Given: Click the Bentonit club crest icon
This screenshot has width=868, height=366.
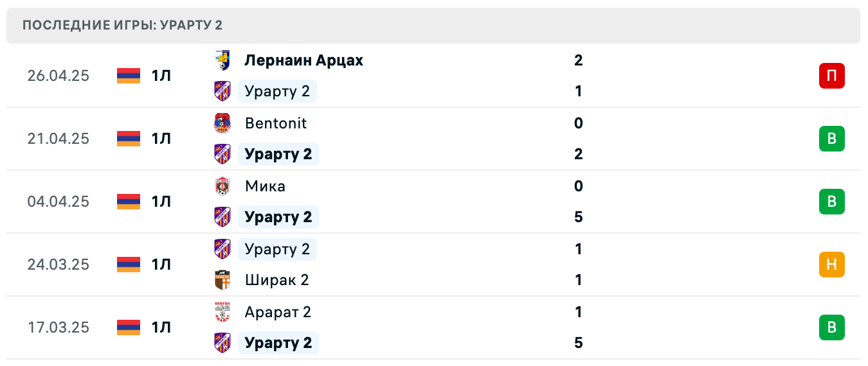Looking at the screenshot, I should click(222, 123).
